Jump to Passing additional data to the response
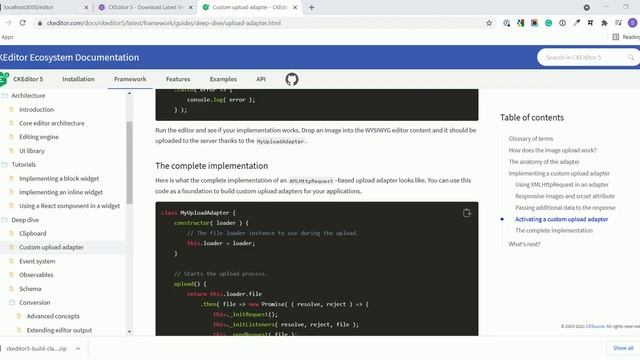This screenshot has width=640, height=360. pyautogui.click(x=565, y=208)
